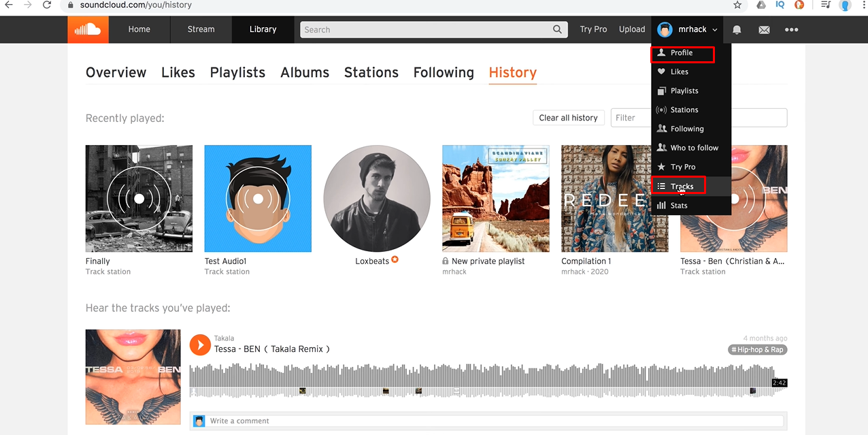Screen dimensions: 868x435
Task: Click the SoundCloud logo
Action: [x=88, y=29]
